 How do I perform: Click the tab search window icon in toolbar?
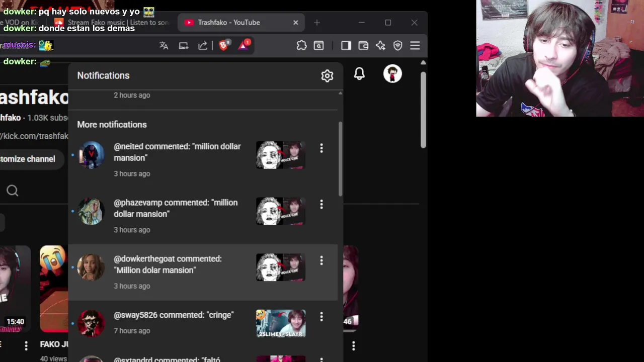click(x=318, y=46)
